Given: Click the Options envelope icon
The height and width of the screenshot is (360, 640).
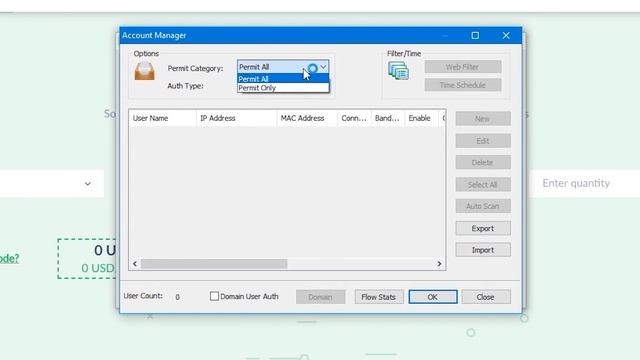Looking at the screenshot, I should click(x=144, y=71).
